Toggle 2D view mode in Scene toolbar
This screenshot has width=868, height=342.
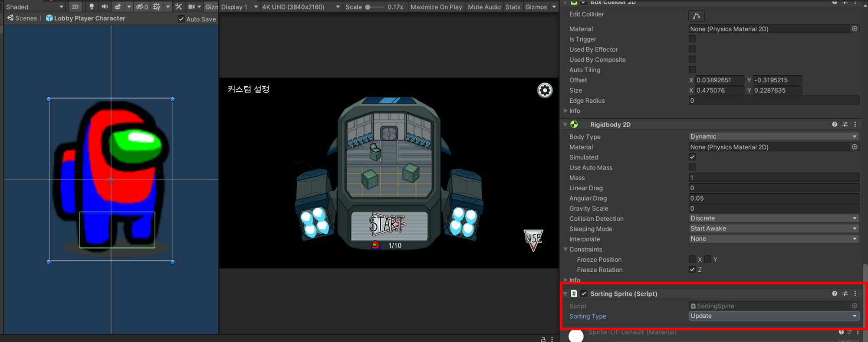coord(75,7)
